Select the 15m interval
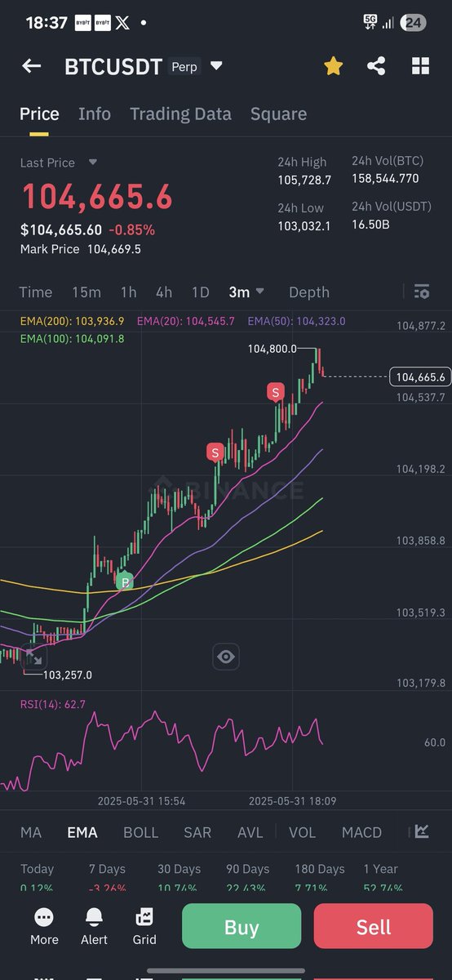 pos(86,292)
